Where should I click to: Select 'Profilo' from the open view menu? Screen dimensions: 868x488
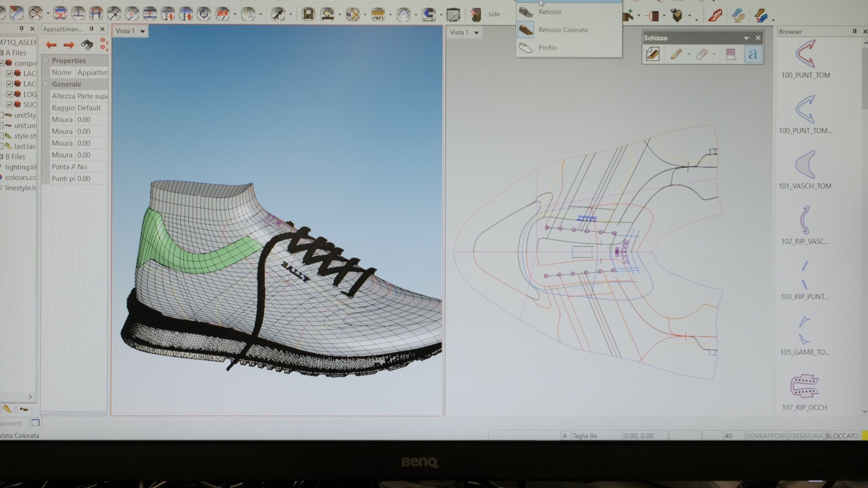coord(546,47)
